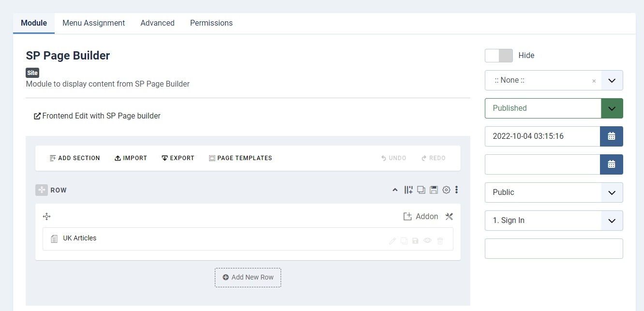Open the row three-dot options menu
This screenshot has width=644, height=311.
pos(456,190)
